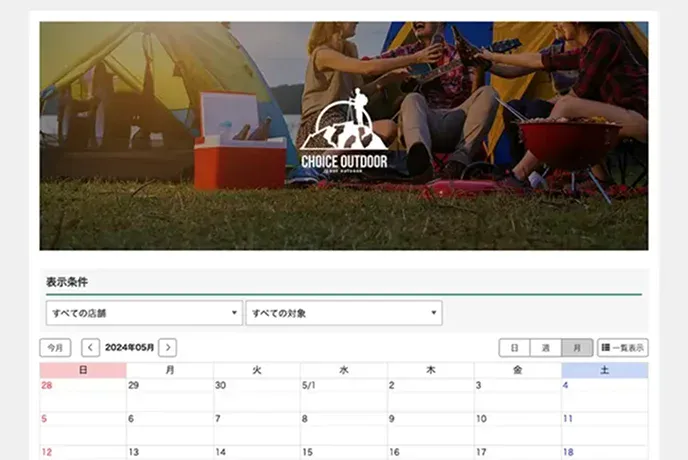Screen dimensions: 688x460
Task: Select the 土 Saturday column header
Action: click(605, 370)
